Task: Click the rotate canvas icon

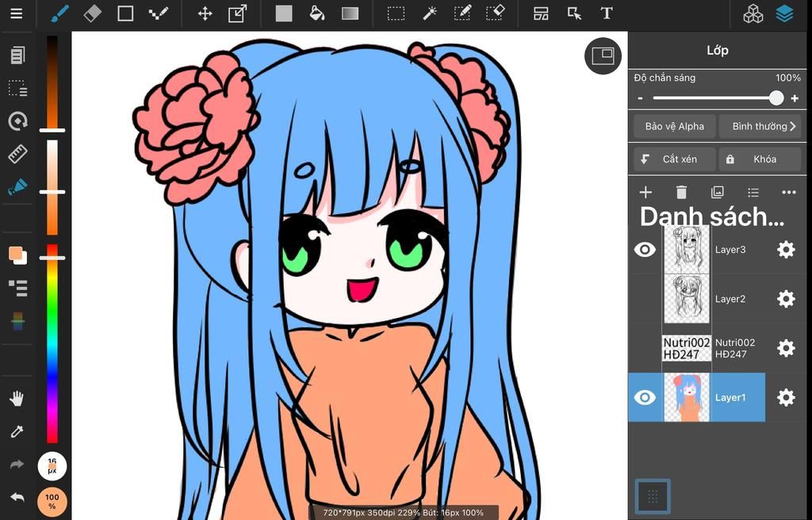Action: 17,121
